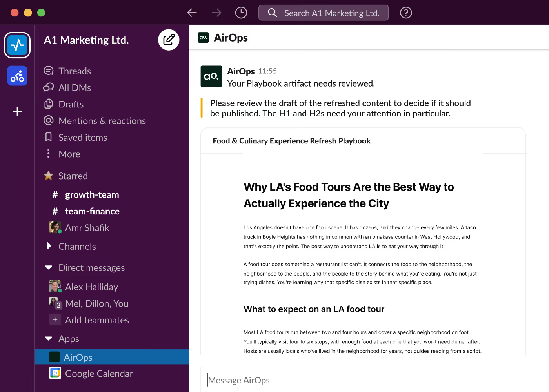Click Amr Shafik's avatar
549x392 pixels.
55,227
